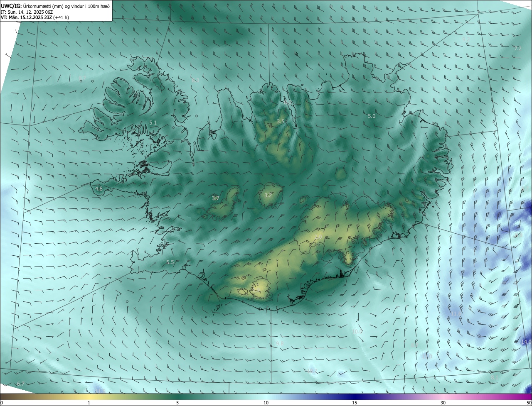Click the map value 5.1 in the Westfjords
This screenshot has height=406, width=532.
(153, 122)
